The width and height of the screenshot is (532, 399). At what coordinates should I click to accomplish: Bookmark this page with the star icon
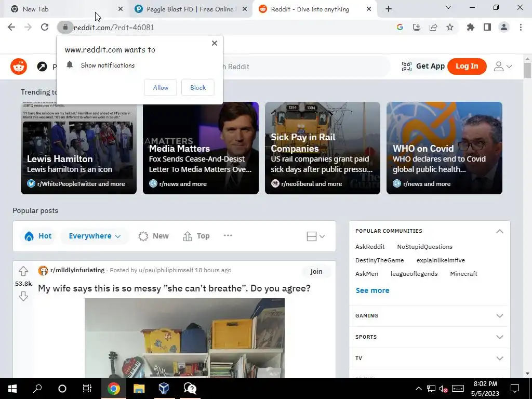click(x=450, y=27)
